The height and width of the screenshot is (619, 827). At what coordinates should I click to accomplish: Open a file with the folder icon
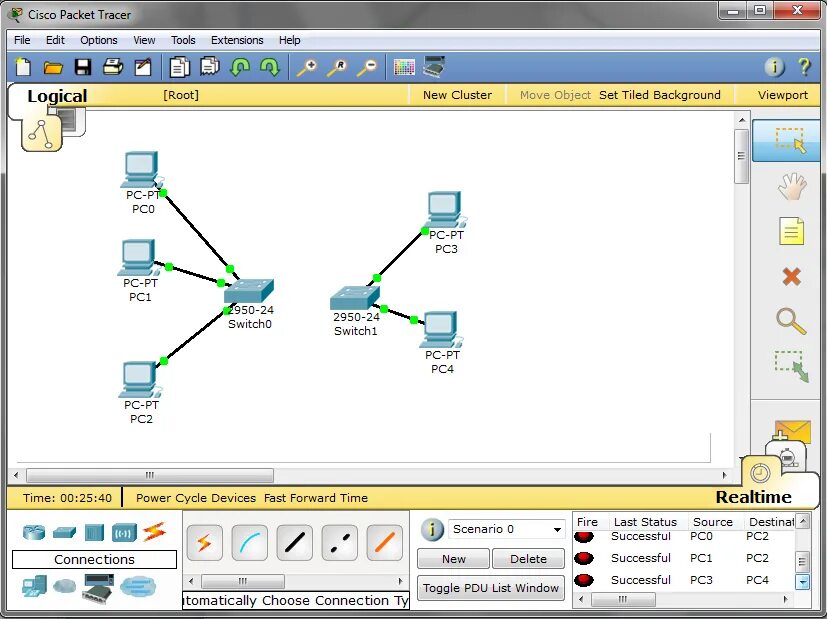(53, 67)
